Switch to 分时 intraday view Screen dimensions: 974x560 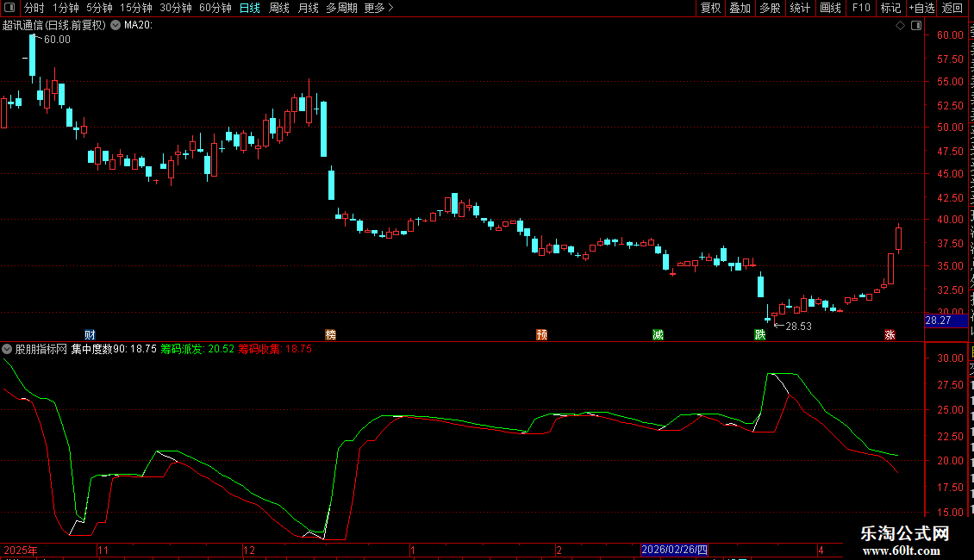click(34, 8)
